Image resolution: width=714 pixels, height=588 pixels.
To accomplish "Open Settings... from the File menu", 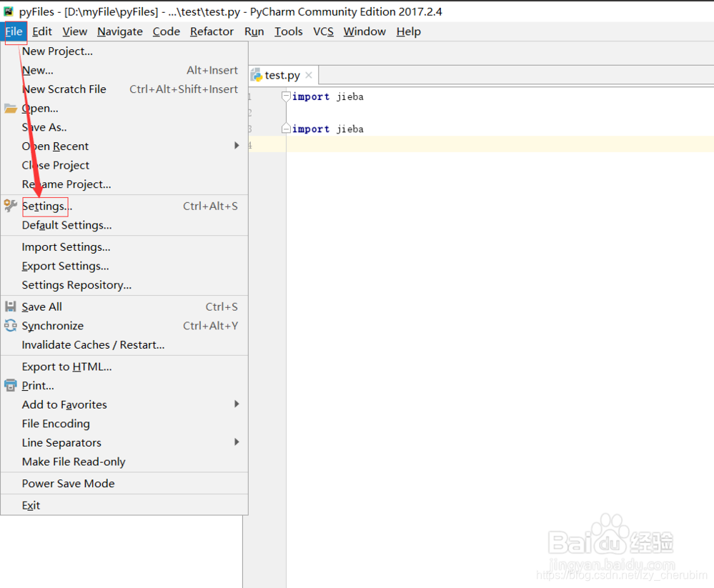I will coord(124,206).
